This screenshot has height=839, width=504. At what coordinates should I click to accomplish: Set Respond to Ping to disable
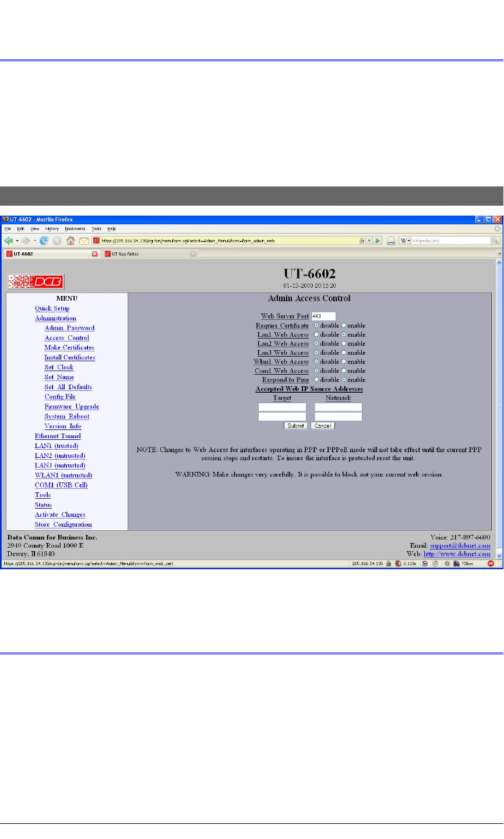[x=316, y=380]
